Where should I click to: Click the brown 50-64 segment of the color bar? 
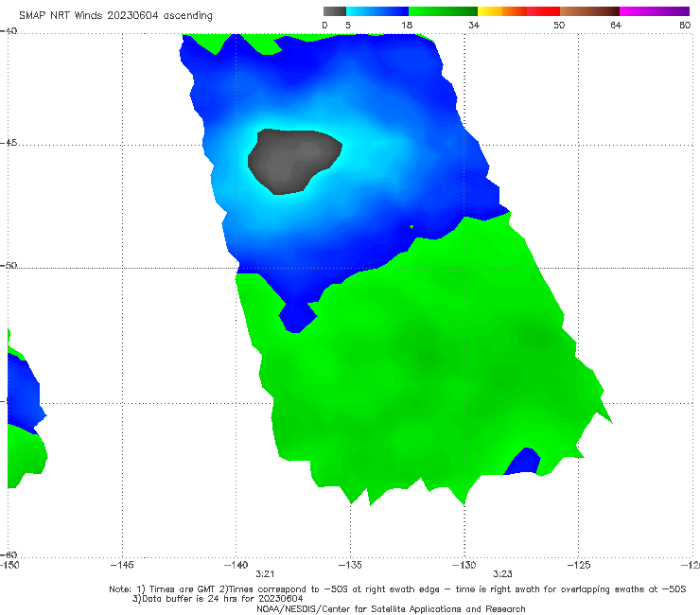(x=589, y=11)
